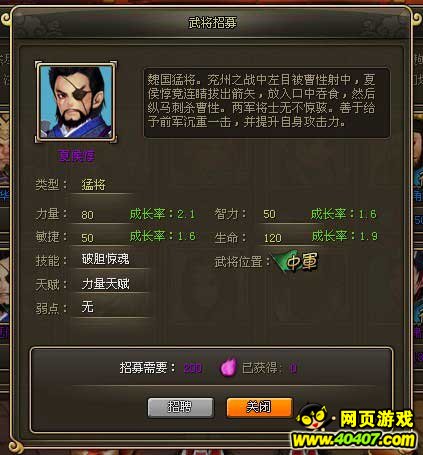Select the 夏侯惇 general portrait
The width and height of the screenshot is (423, 455).
(76, 102)
